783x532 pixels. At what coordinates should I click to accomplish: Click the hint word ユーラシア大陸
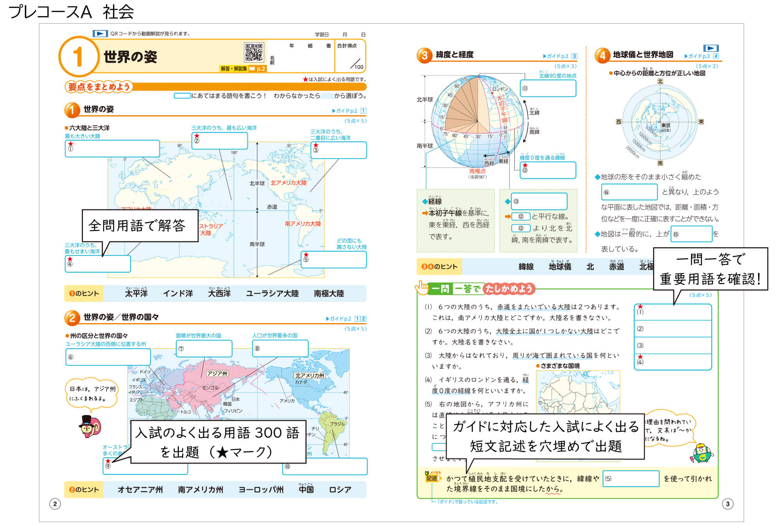272,293
